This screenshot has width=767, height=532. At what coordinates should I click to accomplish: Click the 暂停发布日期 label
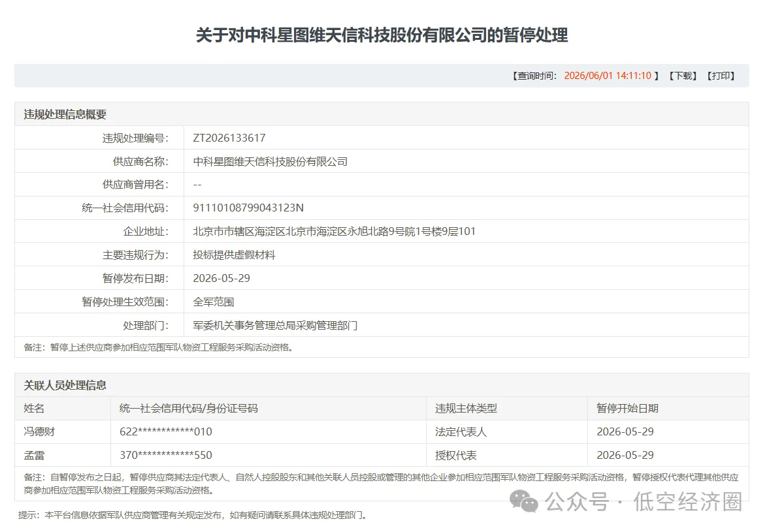(135, 279)
